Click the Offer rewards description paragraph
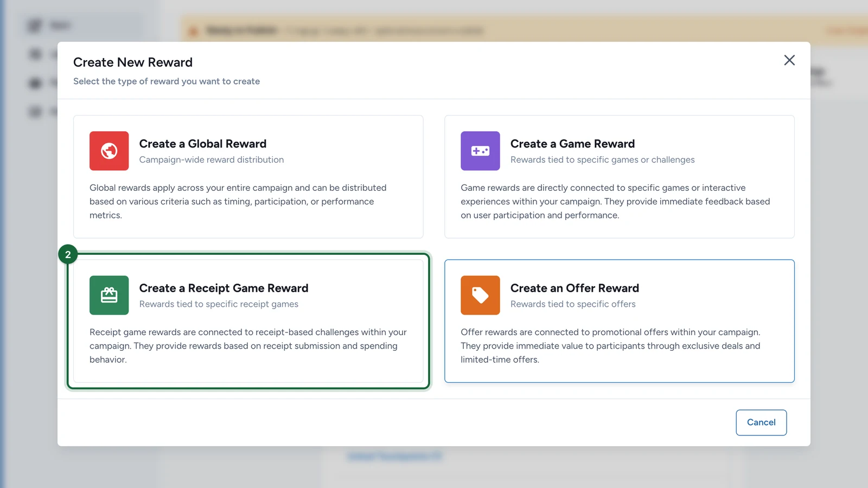The image size is (868, 488). pos(610,345)
